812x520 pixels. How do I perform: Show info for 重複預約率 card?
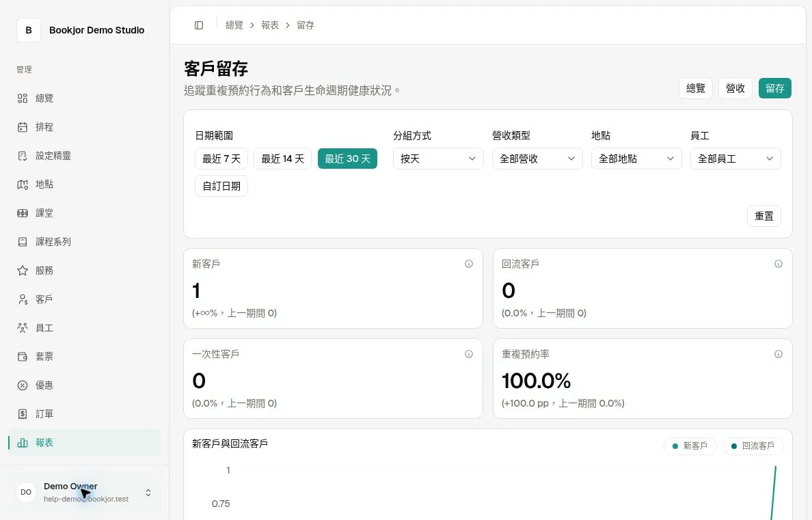(779, 354)
